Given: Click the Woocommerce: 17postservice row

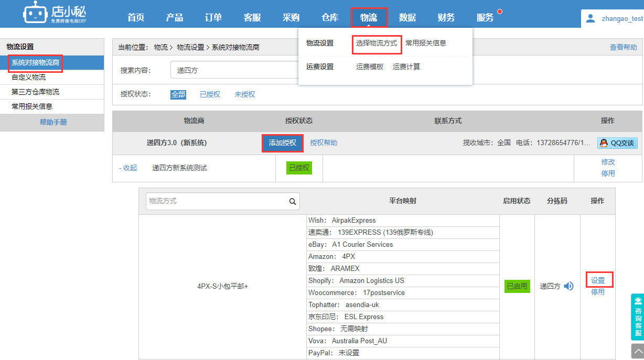Looking at the screenshot, I should click(403, 293).
